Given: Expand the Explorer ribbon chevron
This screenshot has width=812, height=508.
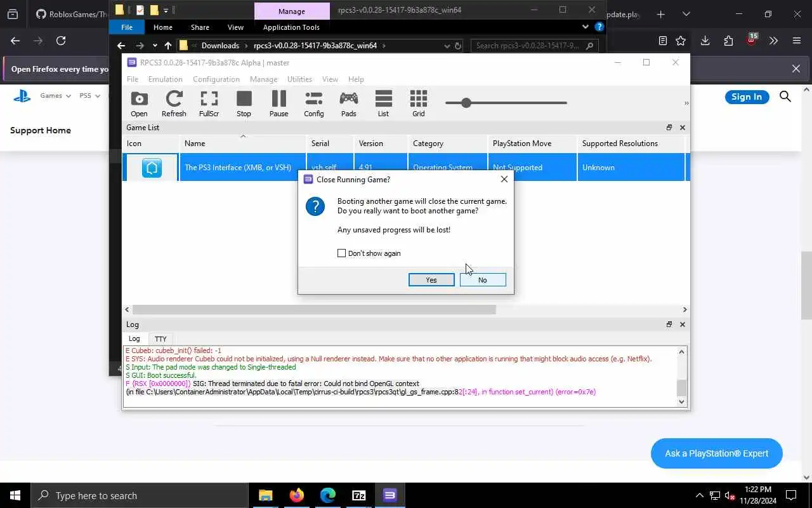Looking at the screenshot, I should click(x=585, y=27).
